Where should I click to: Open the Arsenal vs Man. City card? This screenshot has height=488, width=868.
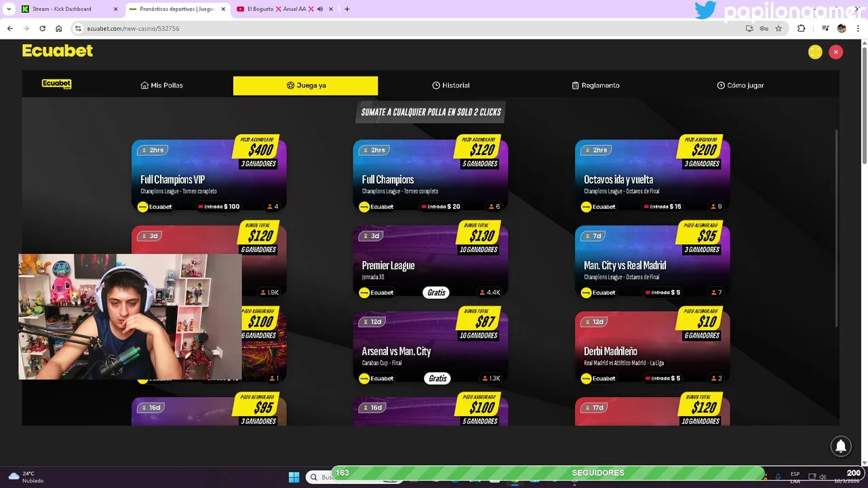point(431,348)
